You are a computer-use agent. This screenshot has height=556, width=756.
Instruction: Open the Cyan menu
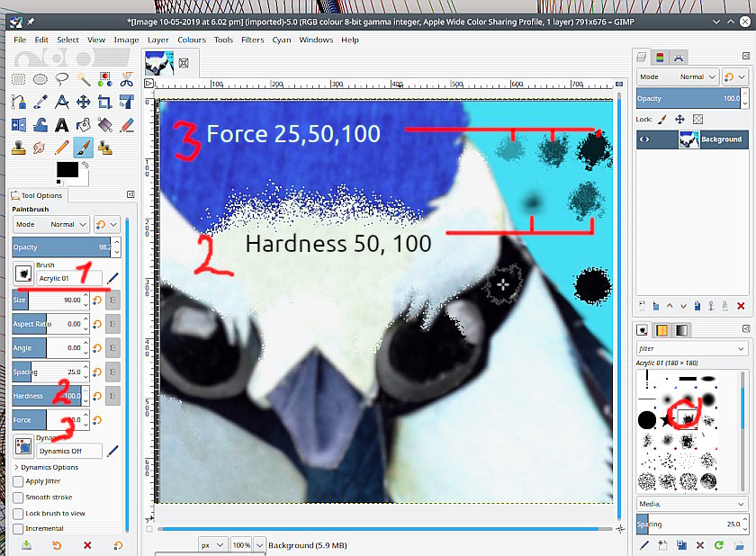(x=282, y=40)
